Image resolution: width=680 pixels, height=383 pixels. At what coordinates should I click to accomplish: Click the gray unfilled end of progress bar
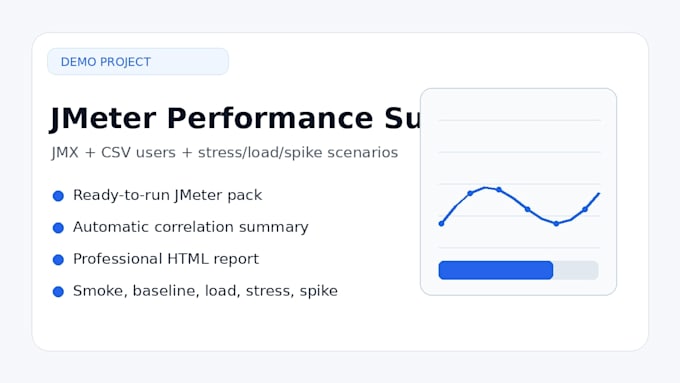coord(576,270)
